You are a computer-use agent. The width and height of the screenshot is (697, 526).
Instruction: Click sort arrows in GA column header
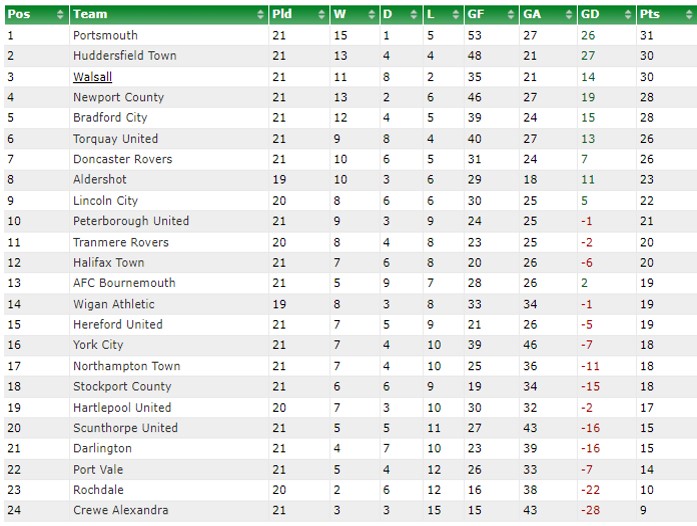569,15
